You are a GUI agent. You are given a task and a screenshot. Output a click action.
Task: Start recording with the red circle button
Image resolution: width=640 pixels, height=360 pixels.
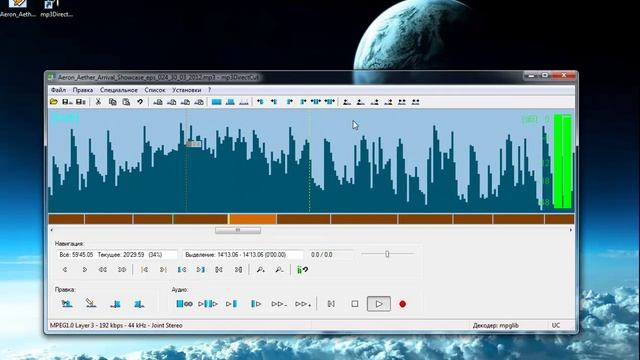tap(402, 304)
